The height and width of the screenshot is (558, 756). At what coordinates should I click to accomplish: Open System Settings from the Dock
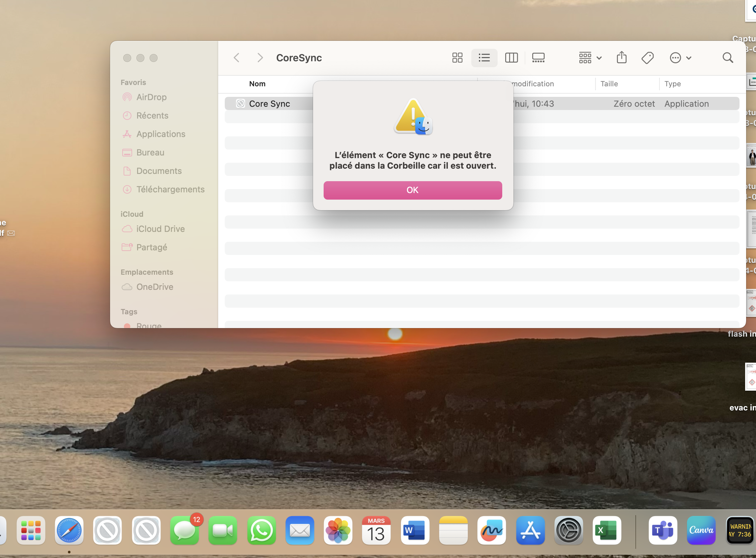[568, 530]
